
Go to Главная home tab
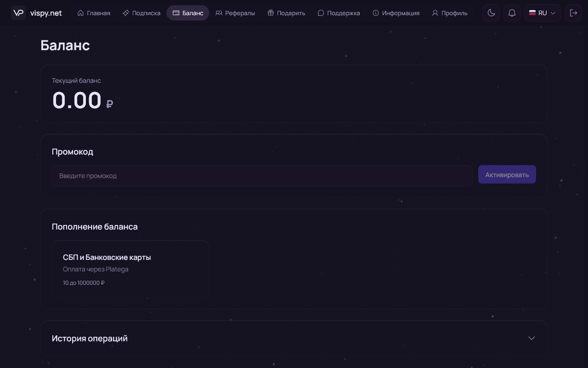94,13
